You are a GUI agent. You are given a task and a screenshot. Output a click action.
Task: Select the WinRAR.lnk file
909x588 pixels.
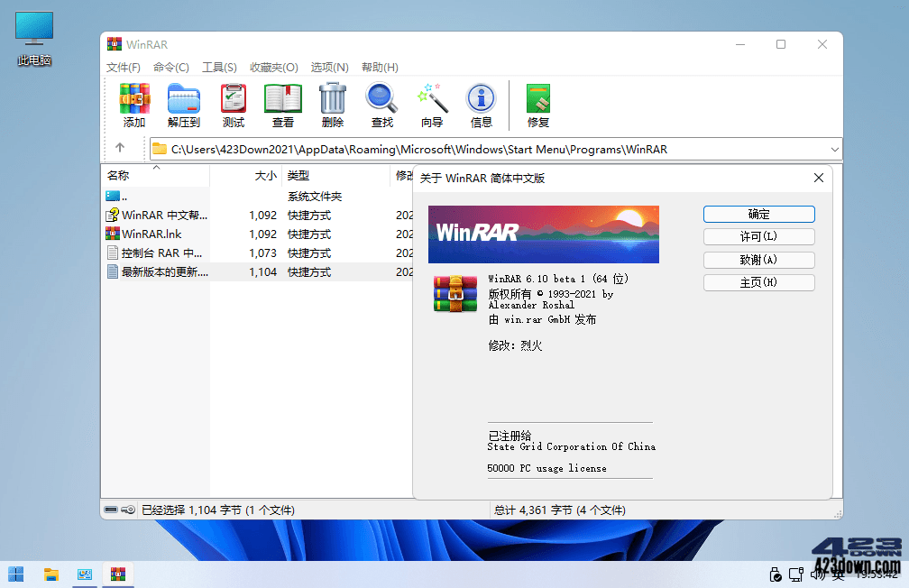point(257,234)
